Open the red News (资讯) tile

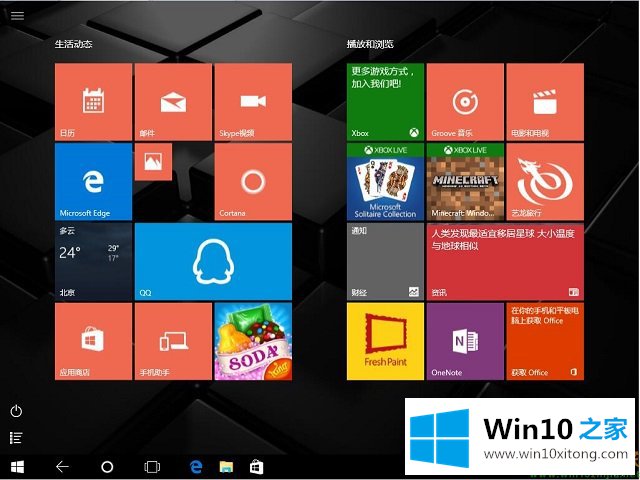click(505, 261)
